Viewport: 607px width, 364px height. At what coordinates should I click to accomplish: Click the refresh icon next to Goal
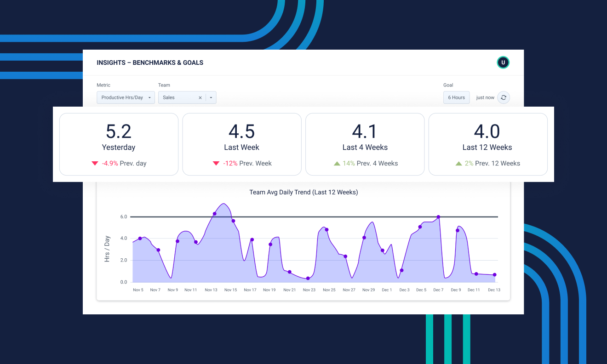pyautogui.click(x=503, y=97)
